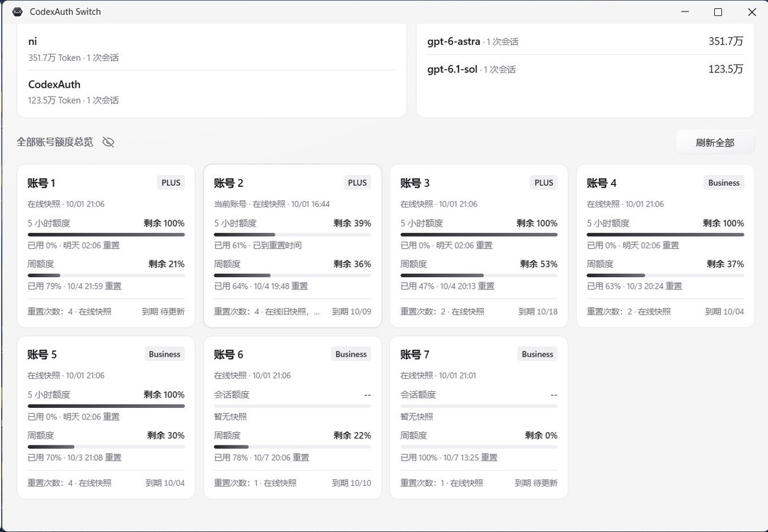
Task: Click "到期 10/18" in 账号 3
Action: (x=538, y=312)
